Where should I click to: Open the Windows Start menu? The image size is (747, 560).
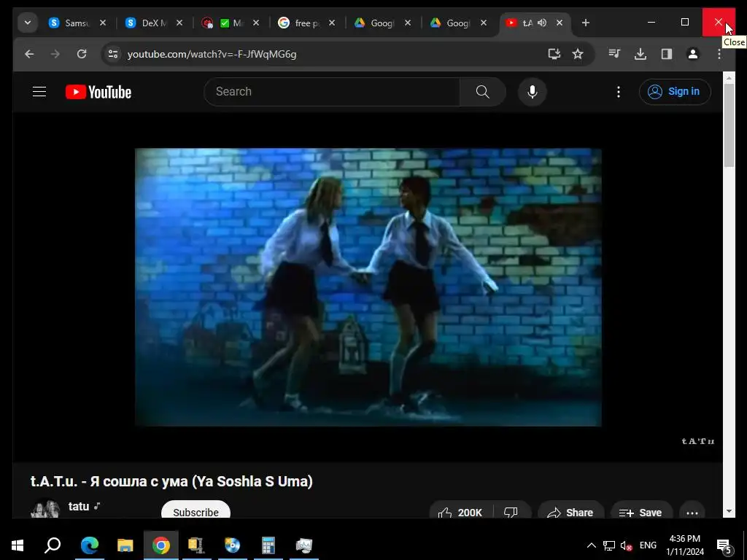point(18,545)
